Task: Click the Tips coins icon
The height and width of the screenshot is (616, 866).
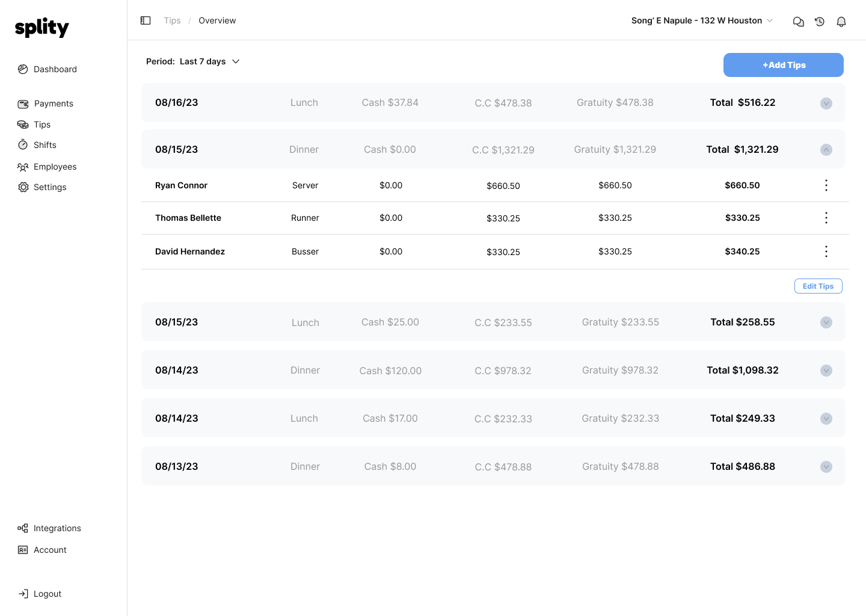Action: pyautogui.click(x=23, y=125)
